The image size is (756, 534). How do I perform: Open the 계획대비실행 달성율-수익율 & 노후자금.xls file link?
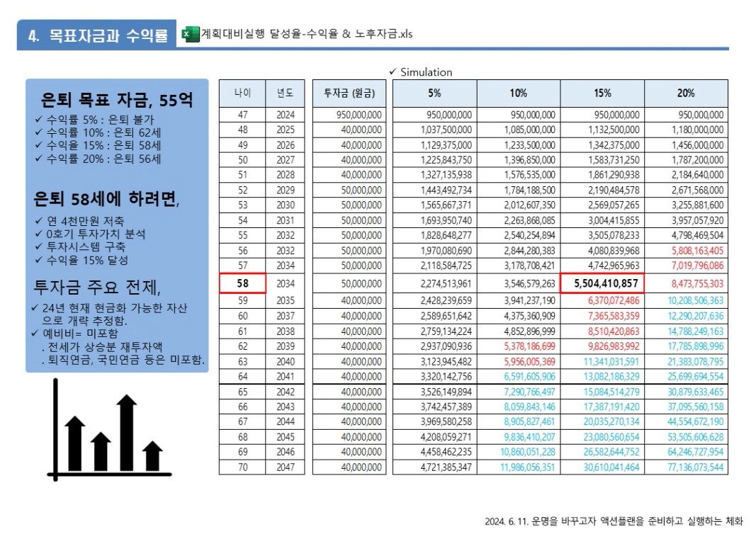point(307,34)
